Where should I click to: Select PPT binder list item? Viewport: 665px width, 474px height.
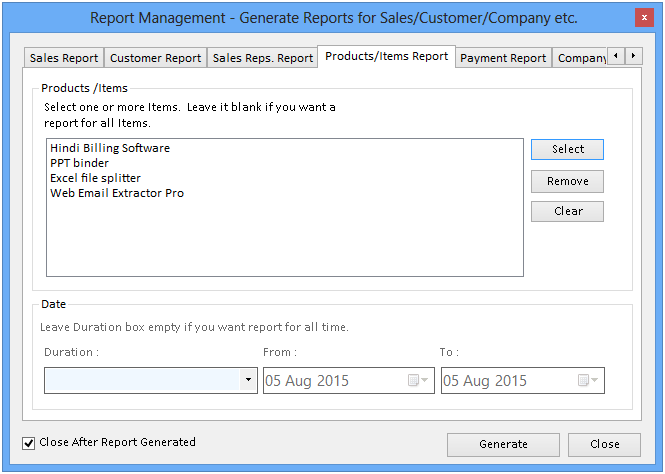pos(79,163)
